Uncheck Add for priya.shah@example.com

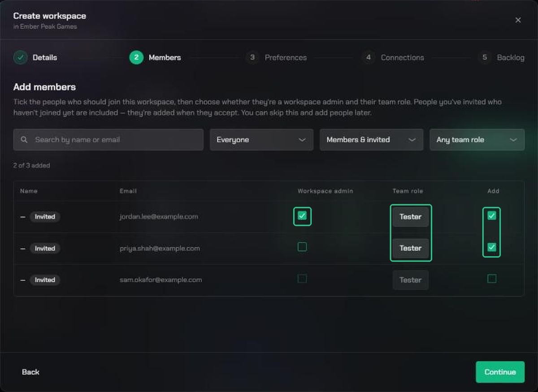[x=492, y=247]
